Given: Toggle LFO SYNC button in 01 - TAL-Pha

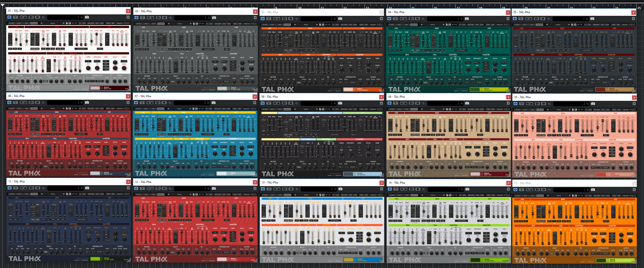Looking at the screenshot, I should pos(10,49).
